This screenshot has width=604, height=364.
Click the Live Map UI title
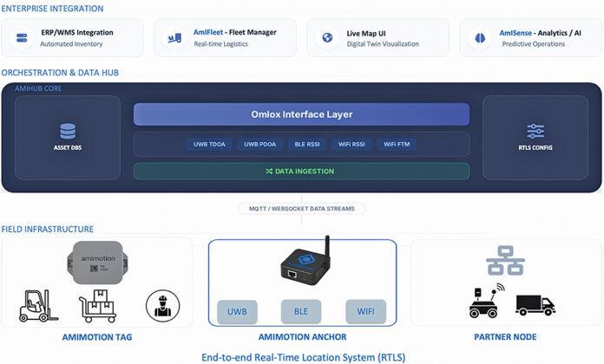point(366,34)
